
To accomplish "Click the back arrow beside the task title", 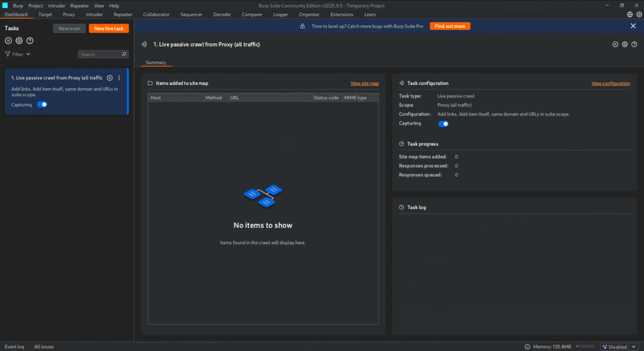I will (144, 45).
